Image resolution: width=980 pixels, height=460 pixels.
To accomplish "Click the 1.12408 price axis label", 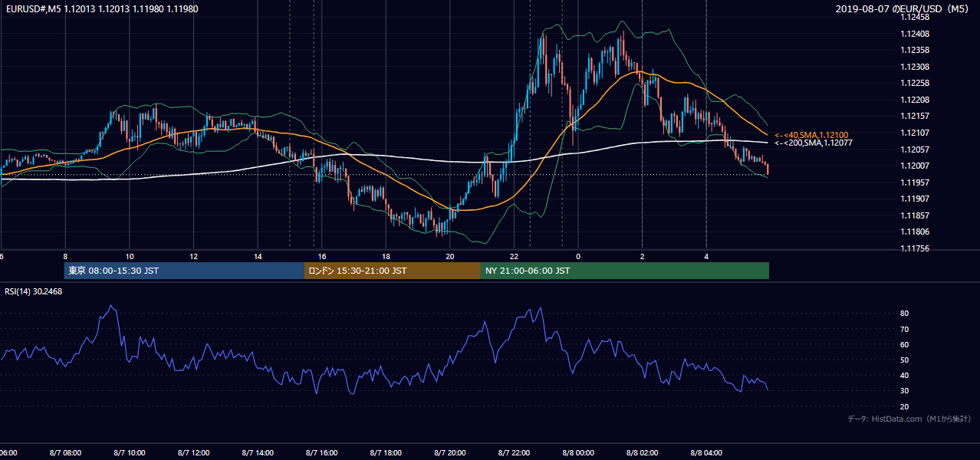I will tap(915, 34).
